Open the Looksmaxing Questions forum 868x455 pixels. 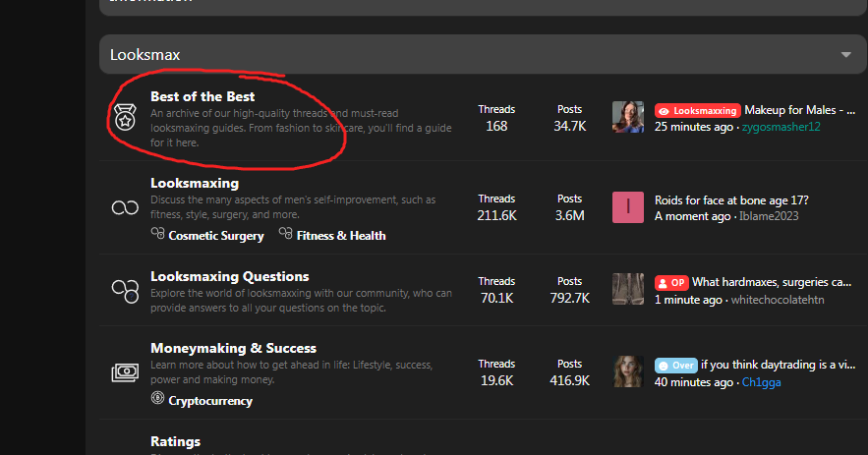[x=229, y=277]
